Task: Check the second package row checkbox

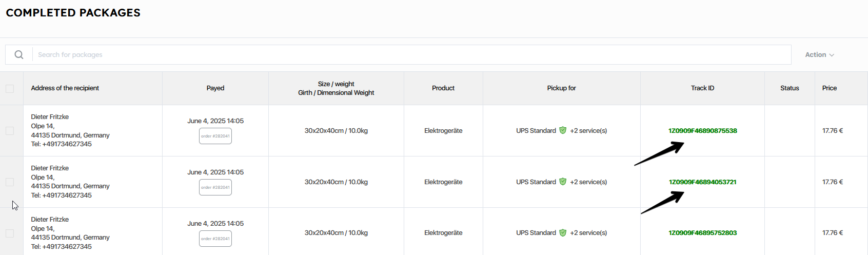Action: pyautogui.click(x=10, y=182)
